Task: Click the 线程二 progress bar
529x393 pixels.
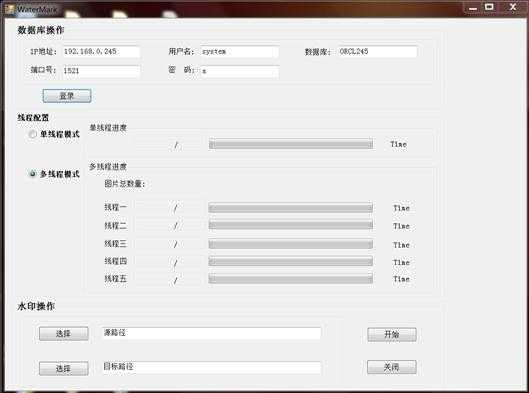Action: pos(290,225)
